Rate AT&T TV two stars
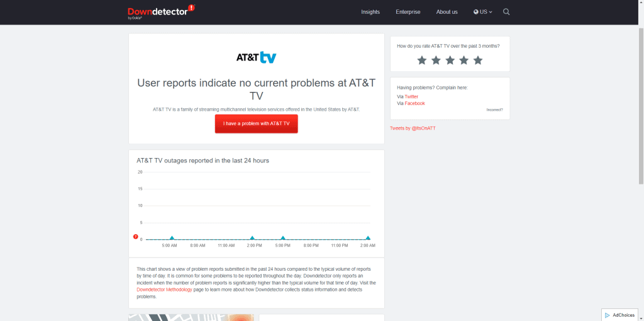 (436, 60)
